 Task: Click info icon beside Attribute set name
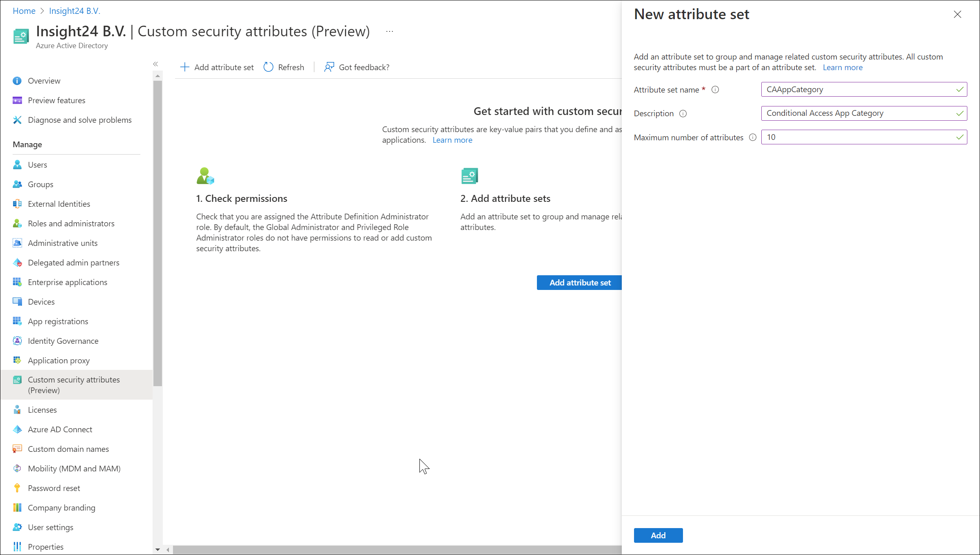pos(715,90)
